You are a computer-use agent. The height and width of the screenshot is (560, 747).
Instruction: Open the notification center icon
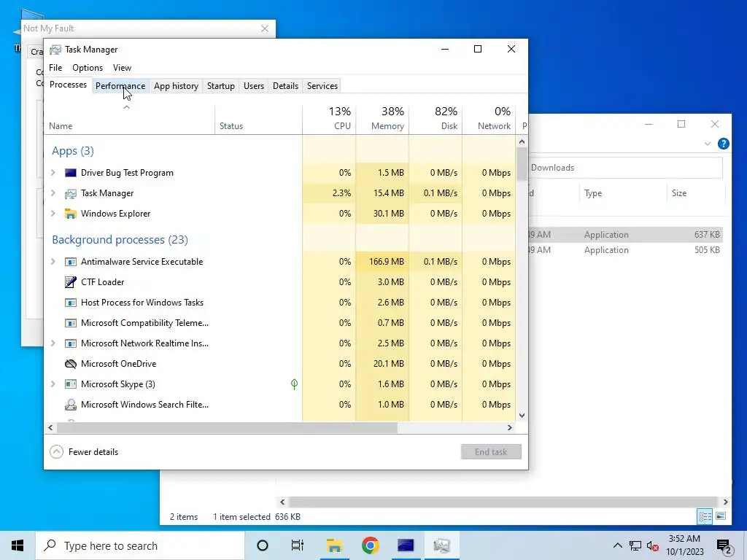pos(724,547)
